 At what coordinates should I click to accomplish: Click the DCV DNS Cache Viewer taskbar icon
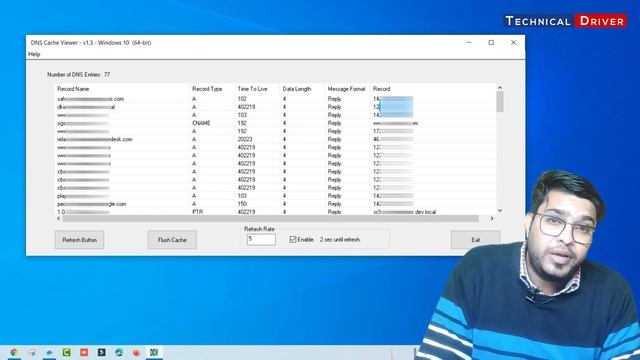click(154, 352)
